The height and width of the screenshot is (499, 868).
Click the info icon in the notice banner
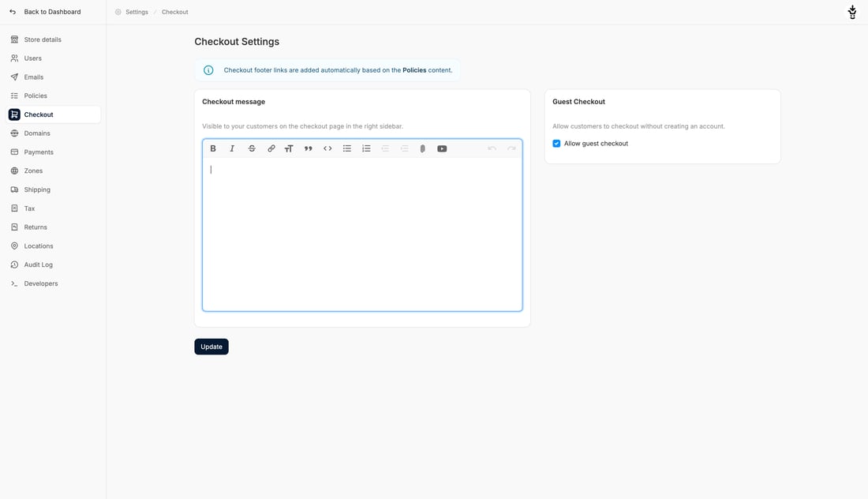(208, 70)
